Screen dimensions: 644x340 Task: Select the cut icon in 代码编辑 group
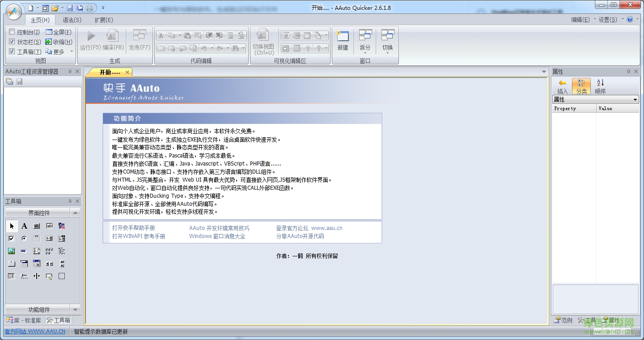tap(161, 35)
